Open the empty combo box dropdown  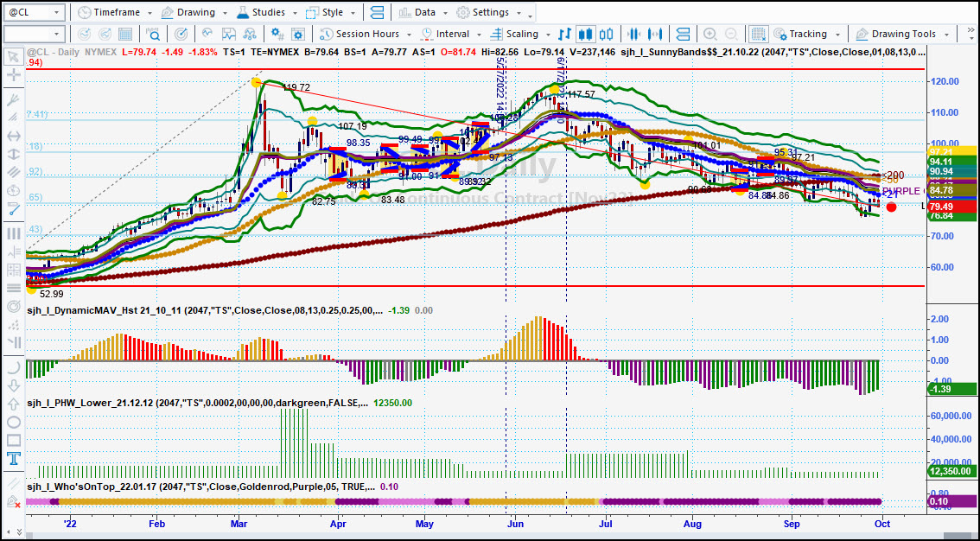[x=57, y=34]
